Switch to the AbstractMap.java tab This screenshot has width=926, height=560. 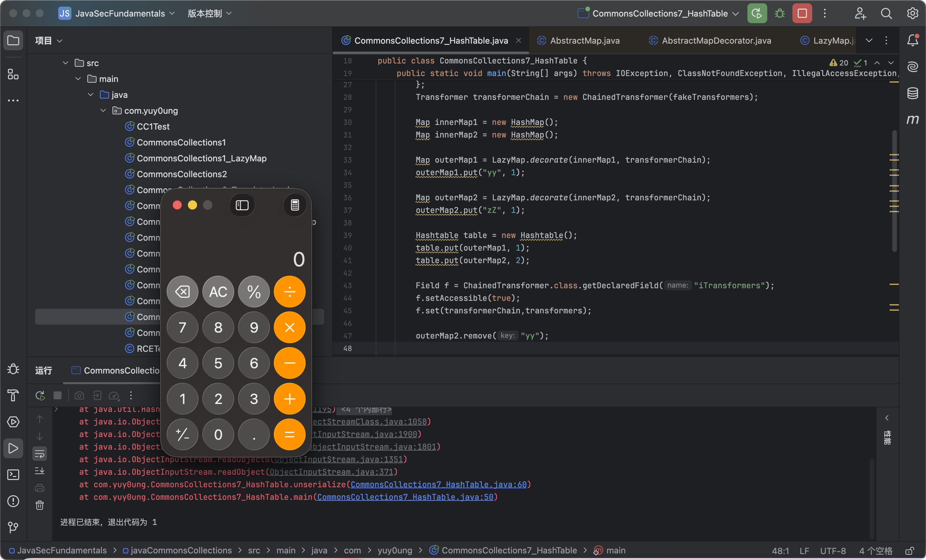pyautogui.click(x=584, y=41)
